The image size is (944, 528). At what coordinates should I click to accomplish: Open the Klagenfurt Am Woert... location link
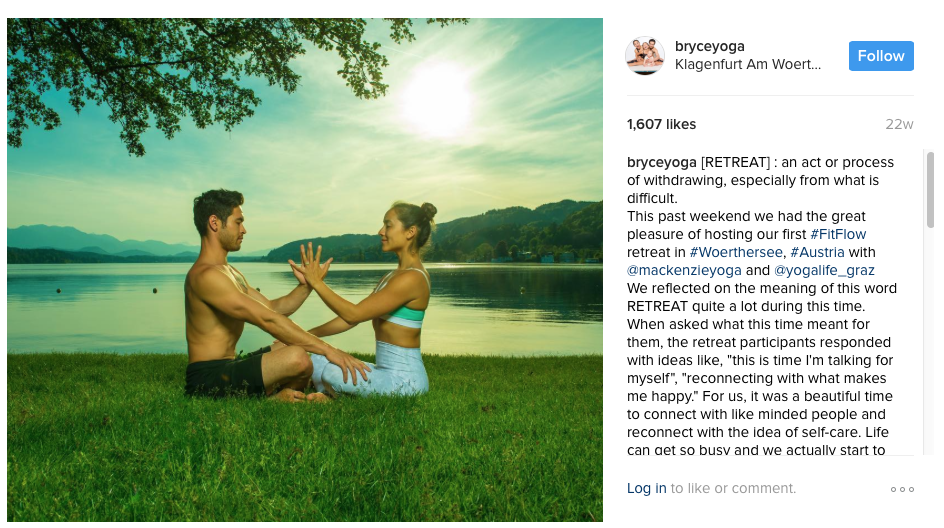click(748, 64)
